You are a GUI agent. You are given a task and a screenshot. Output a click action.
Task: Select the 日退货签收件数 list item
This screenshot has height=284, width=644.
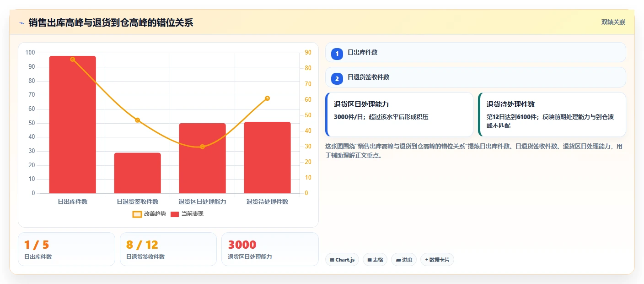[476, 77]
